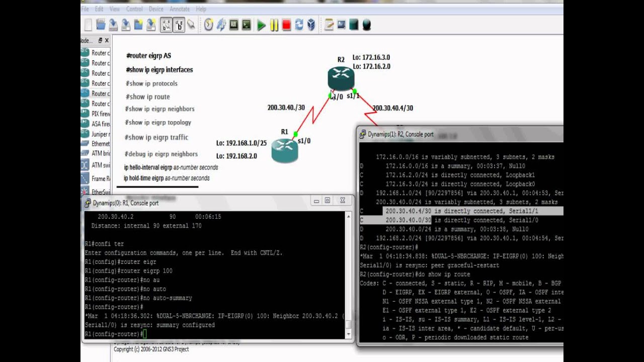Click the 'ip hold-time eigrp' note
Viewport: 644px width, 362px height.
(167, 178)
